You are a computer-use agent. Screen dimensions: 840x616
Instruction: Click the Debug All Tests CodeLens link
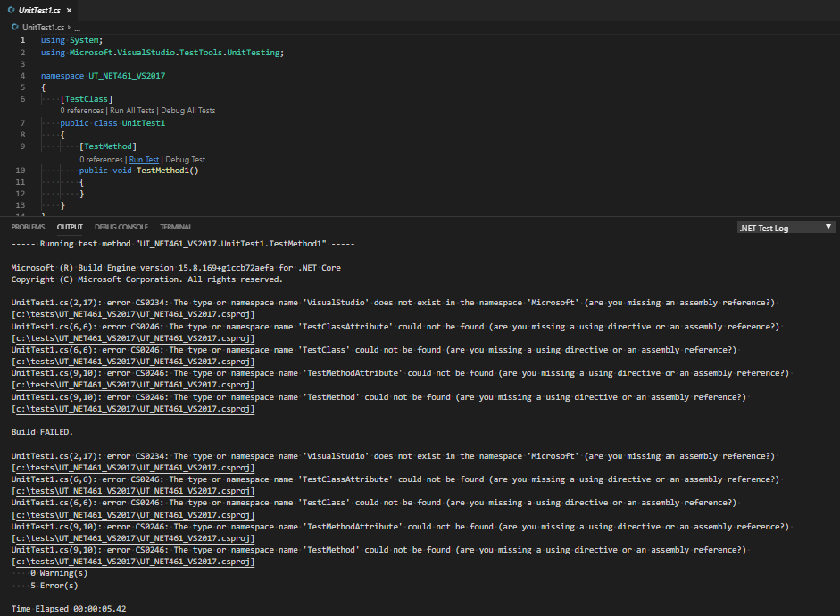pos(190,110)
